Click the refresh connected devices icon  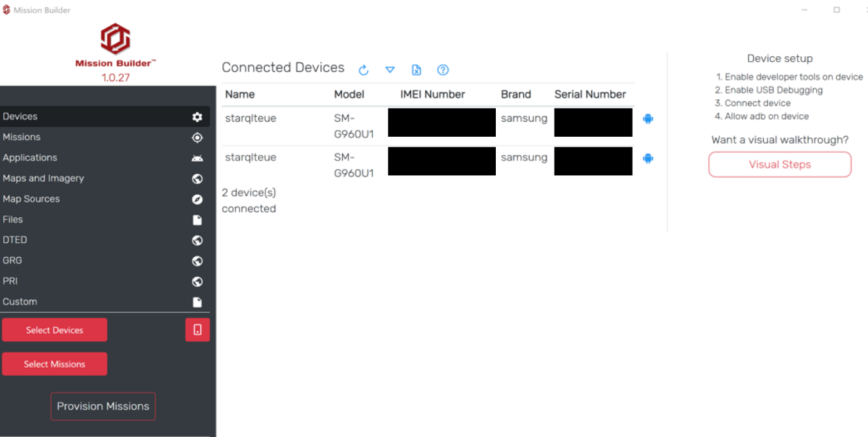363,70
